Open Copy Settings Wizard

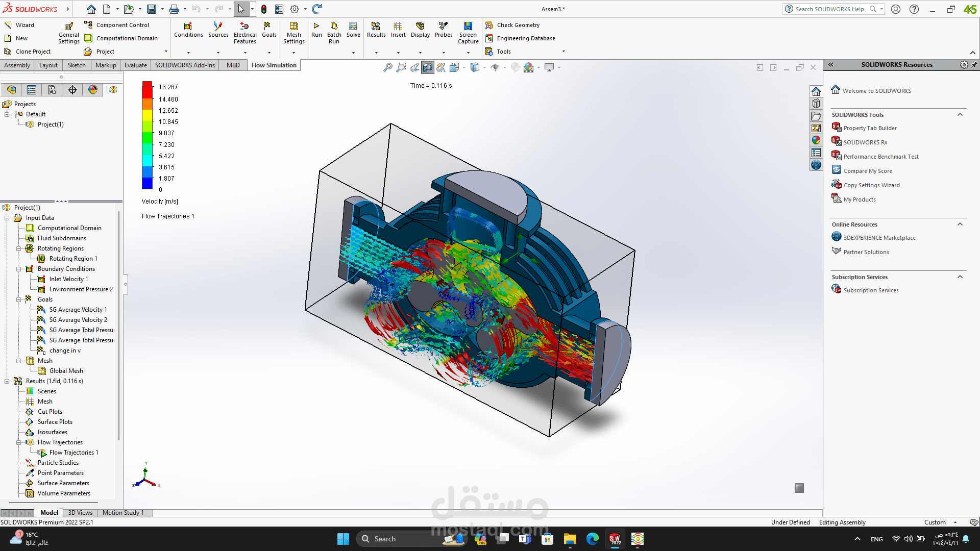tap(871, 185)
